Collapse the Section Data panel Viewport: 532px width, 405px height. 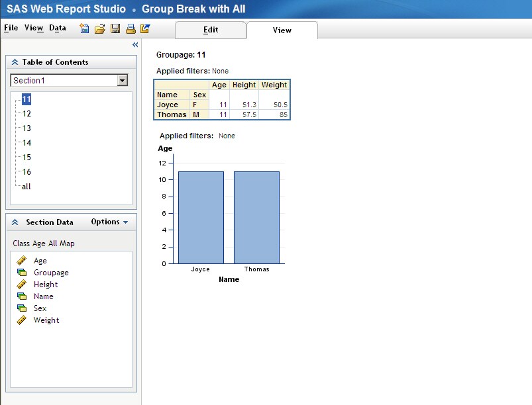15,222
